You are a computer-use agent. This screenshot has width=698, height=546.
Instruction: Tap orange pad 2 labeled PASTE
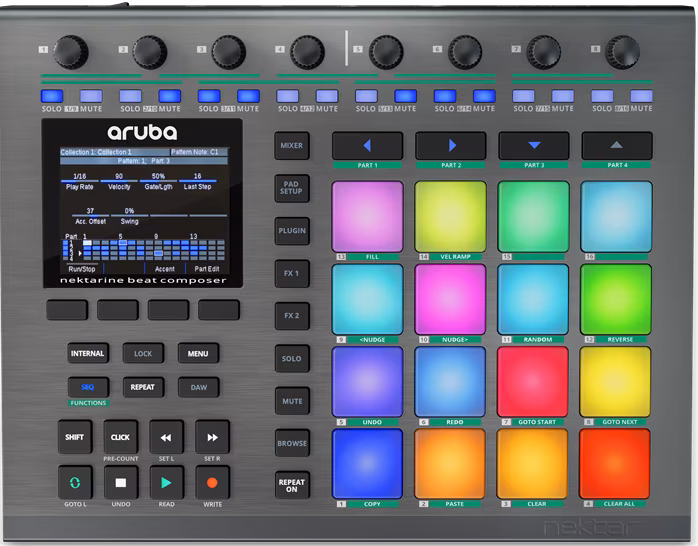pyautogui.click(x=450, y=464)
